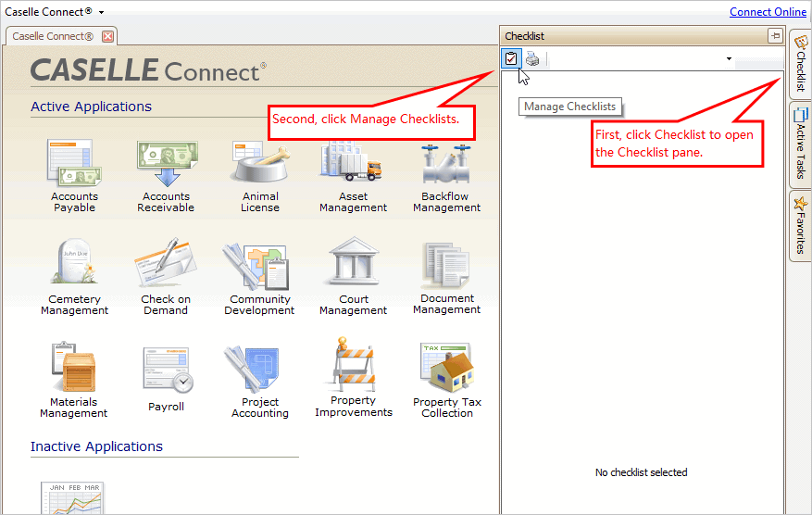This screenshot has height=515, width=812.
Task: Click the Inactive Applications heading
Action: coord(96,446)
